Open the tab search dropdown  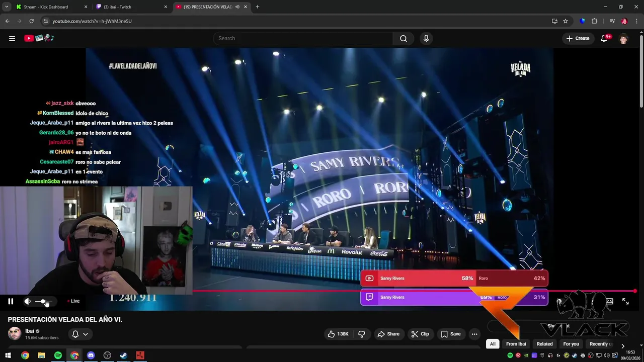point(7,7)
